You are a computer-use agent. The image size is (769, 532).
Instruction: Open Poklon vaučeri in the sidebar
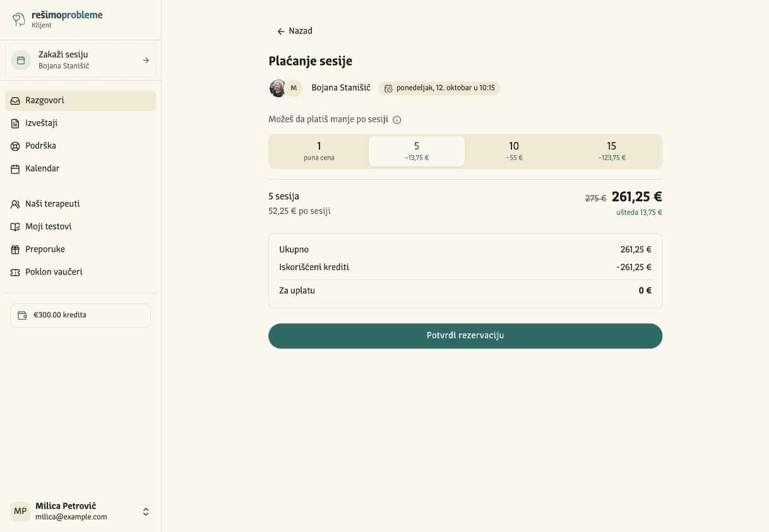(81, 273)
